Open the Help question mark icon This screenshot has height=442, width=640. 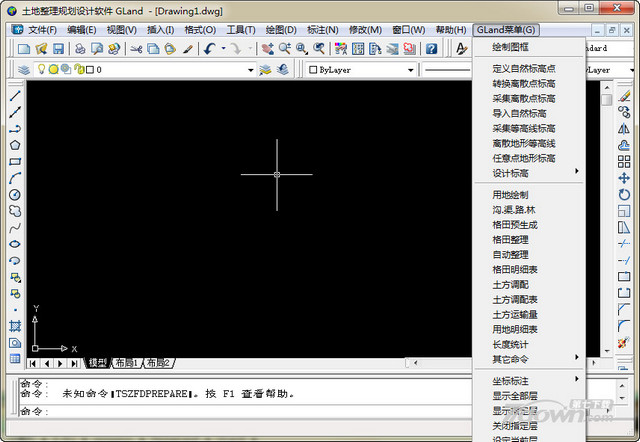coord(431,49)
